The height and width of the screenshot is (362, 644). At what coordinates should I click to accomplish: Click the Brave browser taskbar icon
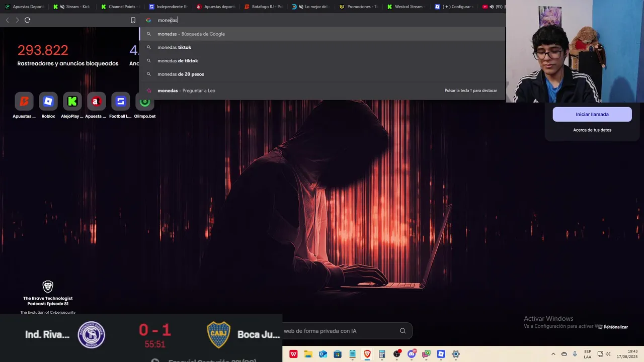[367, 354]
